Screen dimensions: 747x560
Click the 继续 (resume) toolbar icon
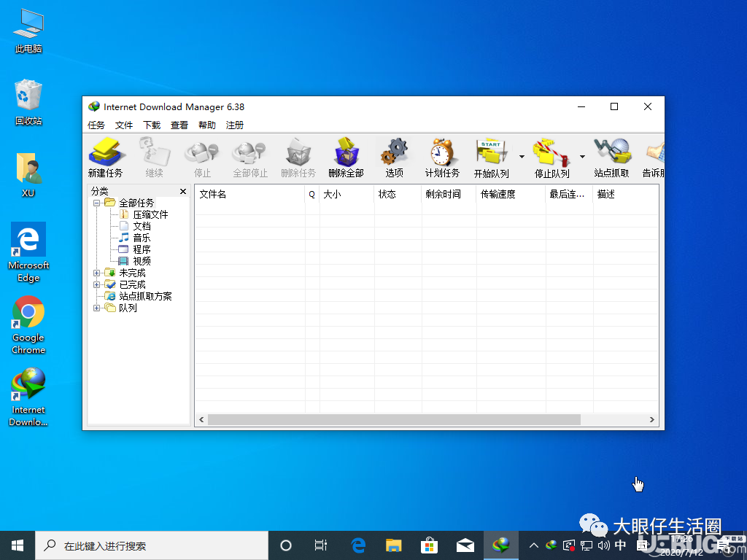(x=155, y=157)
